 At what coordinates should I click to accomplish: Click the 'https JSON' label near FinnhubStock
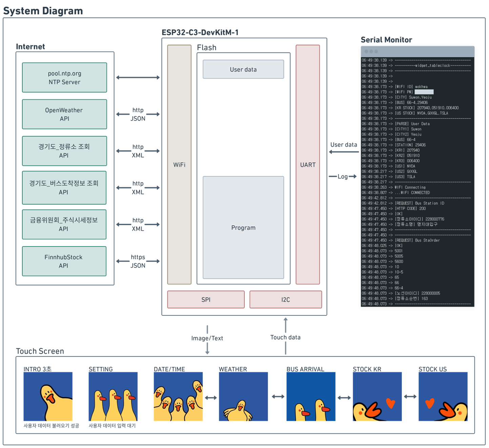pyautogui.click(x=138, y=261)
